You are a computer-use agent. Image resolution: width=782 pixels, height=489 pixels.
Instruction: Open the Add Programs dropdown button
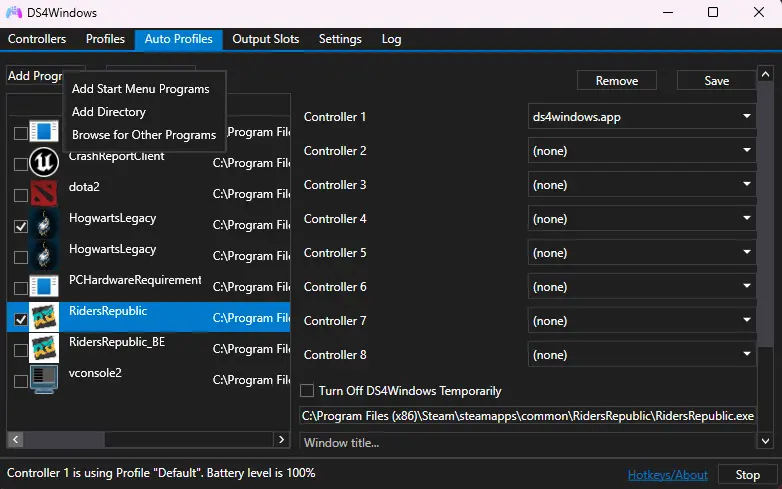point(34,76)
